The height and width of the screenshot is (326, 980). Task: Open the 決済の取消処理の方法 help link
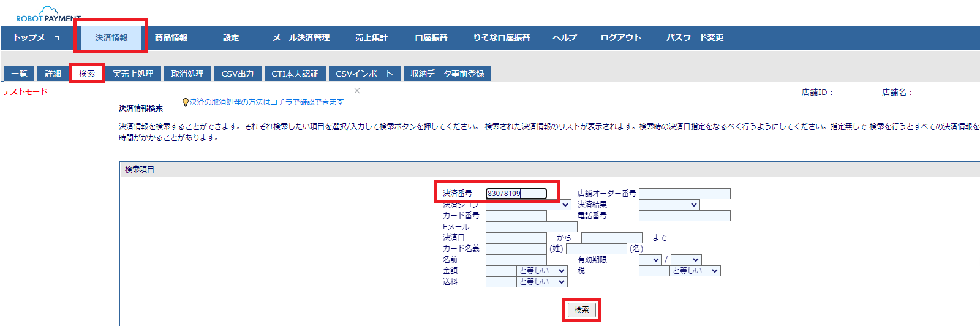(x=266, y=102)
